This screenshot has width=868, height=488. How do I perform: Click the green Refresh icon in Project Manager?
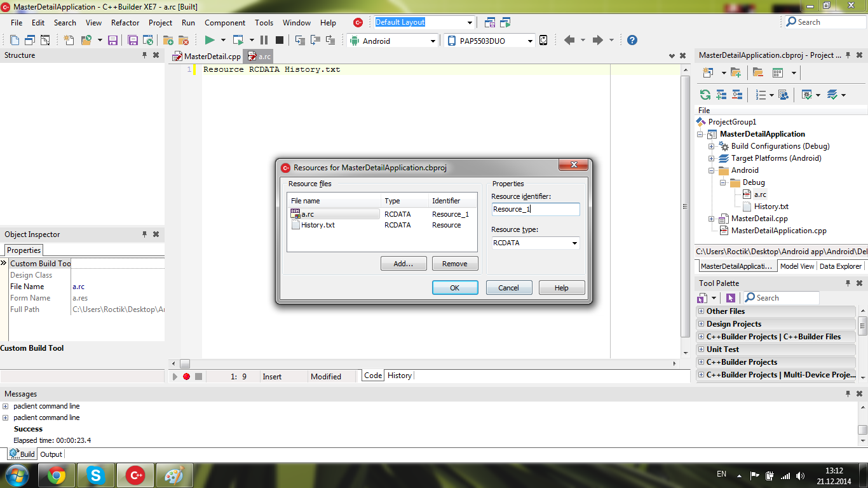705,95
